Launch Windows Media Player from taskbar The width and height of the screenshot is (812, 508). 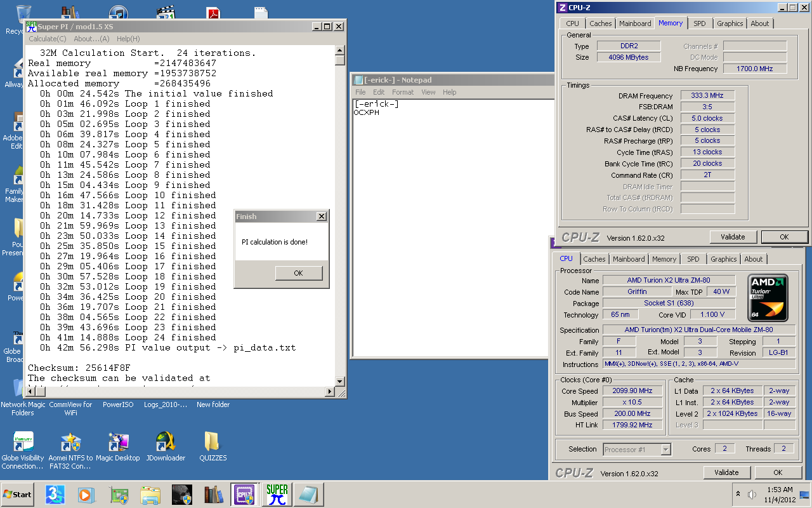[x=87, y=494]
